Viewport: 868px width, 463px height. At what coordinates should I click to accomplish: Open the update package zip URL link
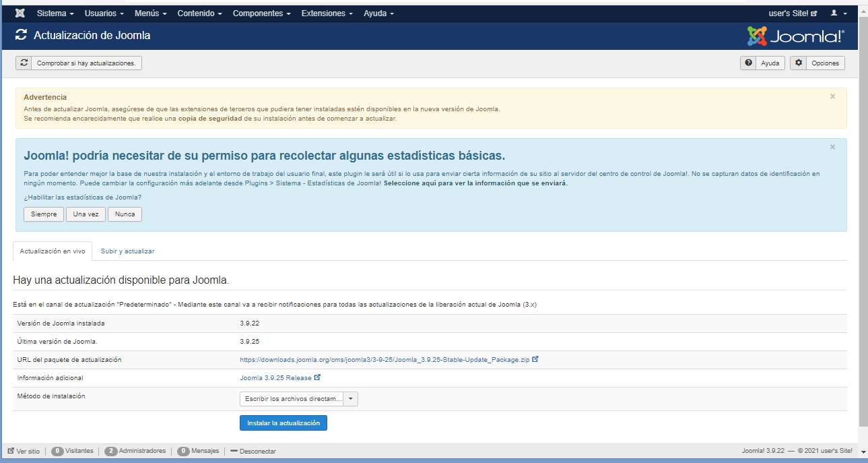385,360
